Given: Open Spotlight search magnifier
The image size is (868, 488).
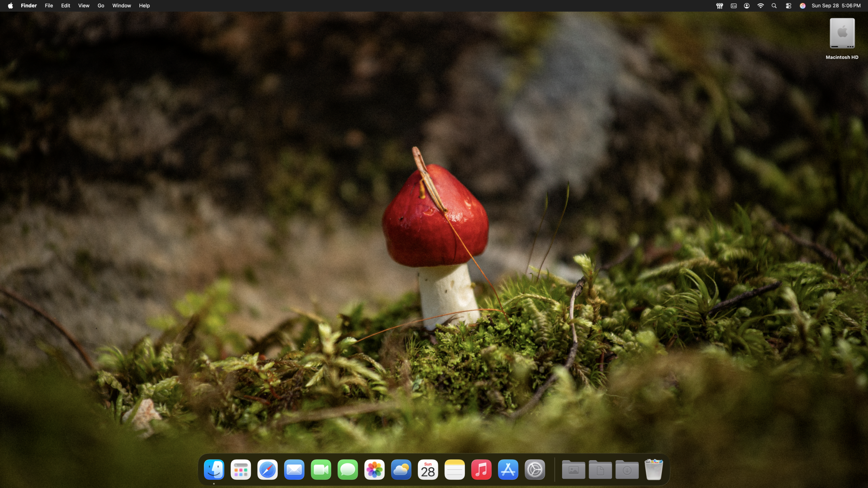Looking at the screenshot, I should click(x=774, y=6).
